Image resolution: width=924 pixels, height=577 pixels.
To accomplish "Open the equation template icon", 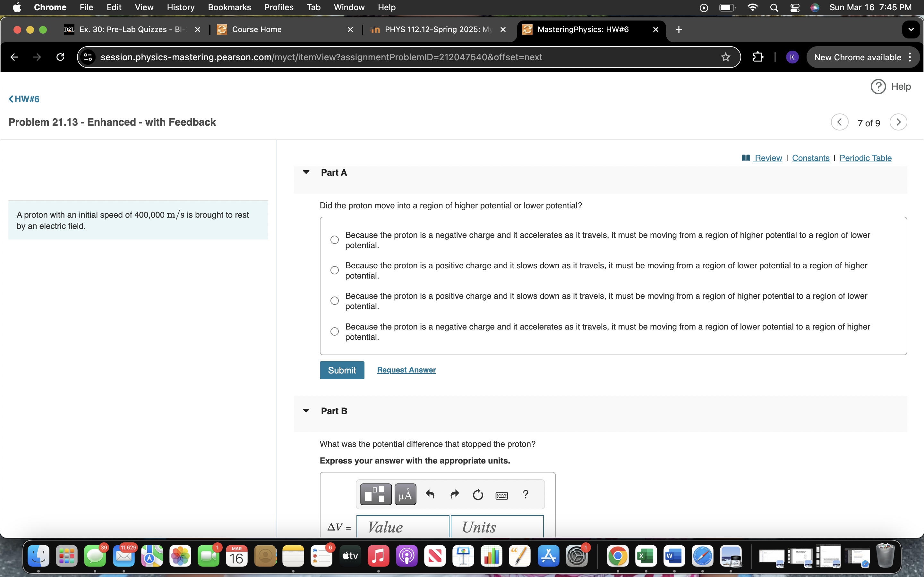I will click(x=375, y=494).
